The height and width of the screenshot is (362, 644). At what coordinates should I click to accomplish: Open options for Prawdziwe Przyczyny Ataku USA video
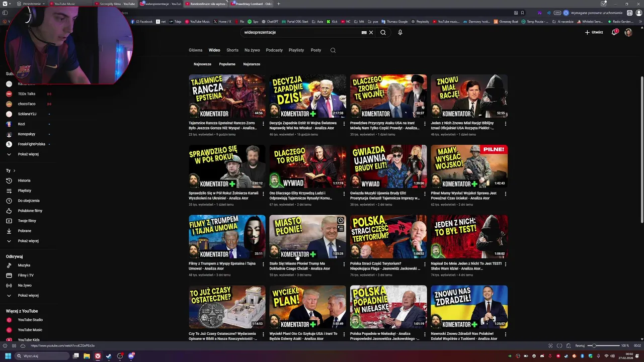click(x=425, y=123)
